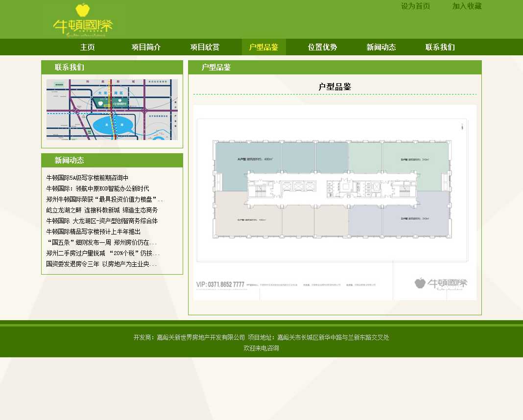This screenshot has height=420, width=523.
Task: Navigate to 新闻动态 in menu bar
Action: [x=381, y=47]
